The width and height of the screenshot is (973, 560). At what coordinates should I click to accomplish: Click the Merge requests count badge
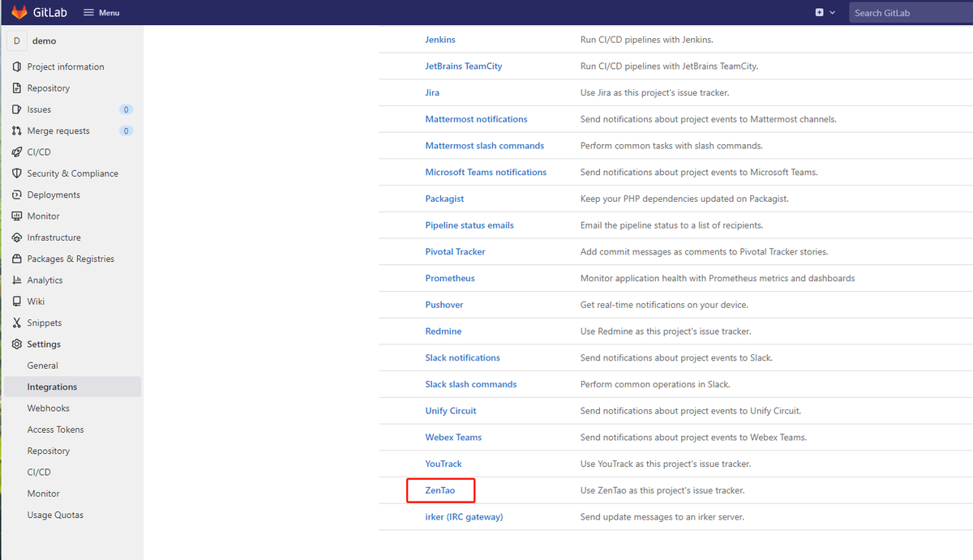126,130
